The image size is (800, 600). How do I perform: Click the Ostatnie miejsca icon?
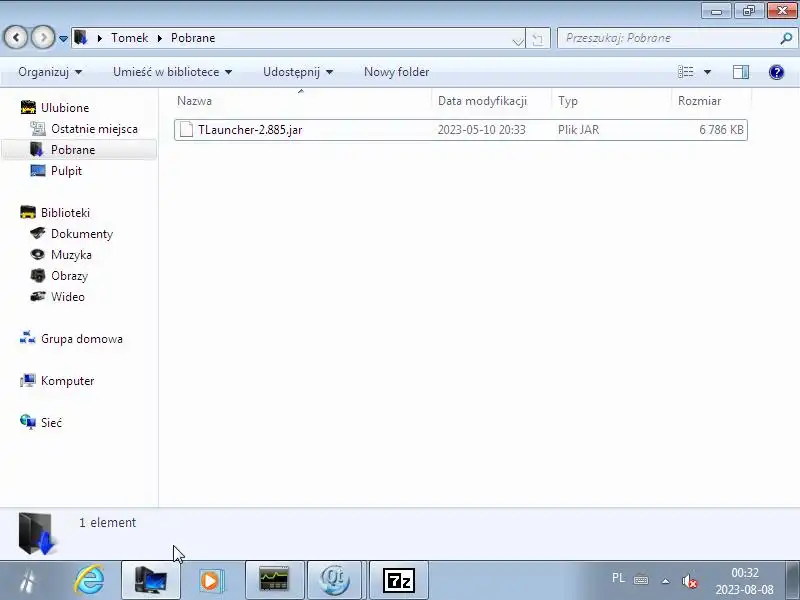[x=38, y=129]
